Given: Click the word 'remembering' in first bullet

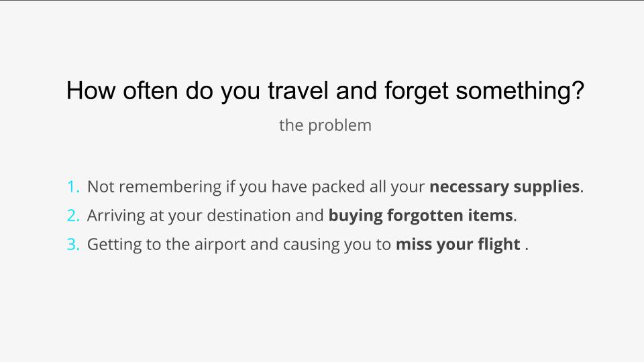Looking at the screenshot, I should coord(170,187).
